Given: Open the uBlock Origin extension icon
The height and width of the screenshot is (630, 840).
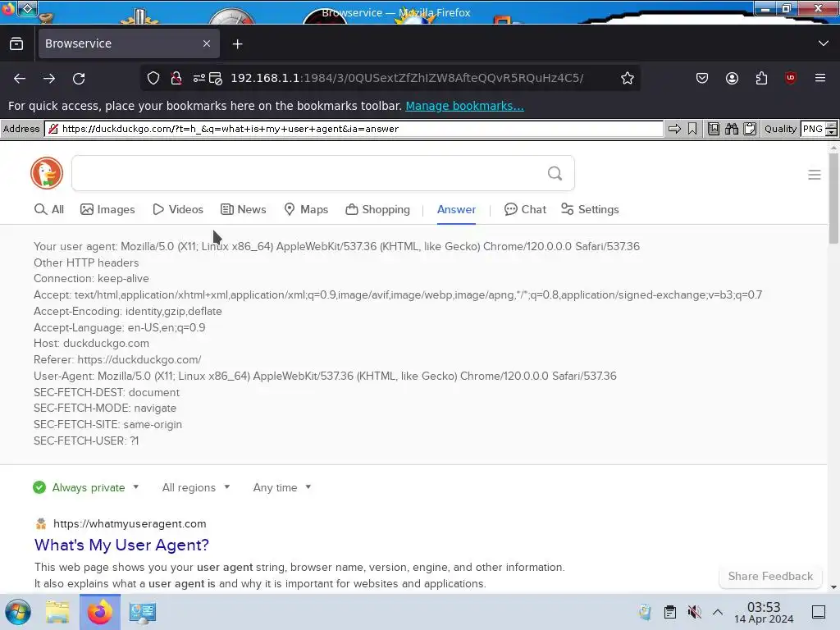Looking at the screenshot, I should pyautogui.click(x=790, y=78).
